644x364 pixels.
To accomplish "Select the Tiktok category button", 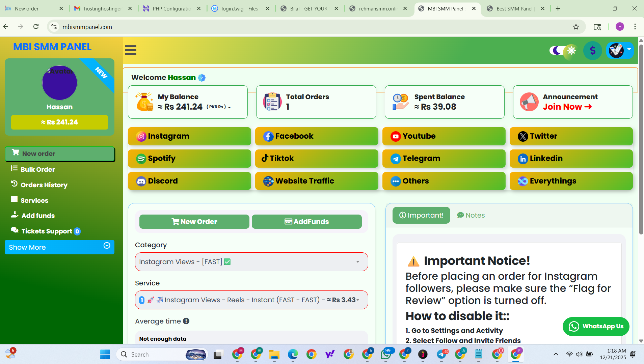I will click(316, 158).
